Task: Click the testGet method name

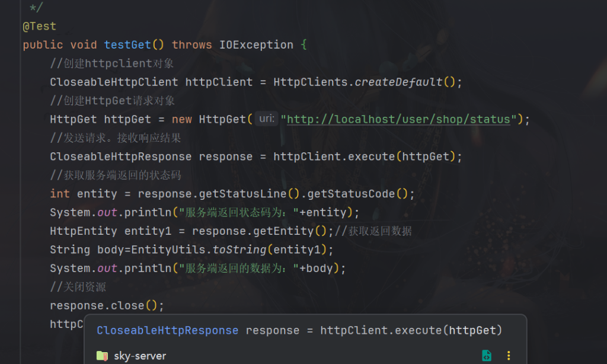Action: click(127, 44)
